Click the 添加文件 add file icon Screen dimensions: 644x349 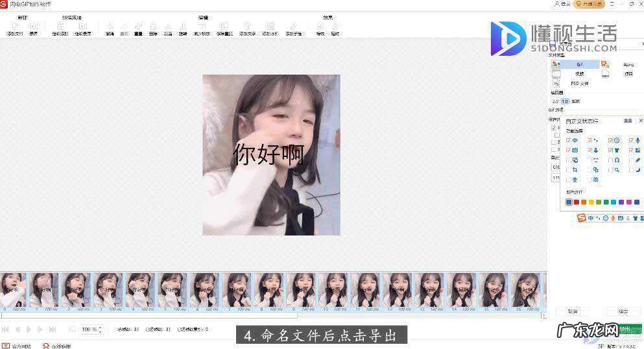tap(15, 26)
